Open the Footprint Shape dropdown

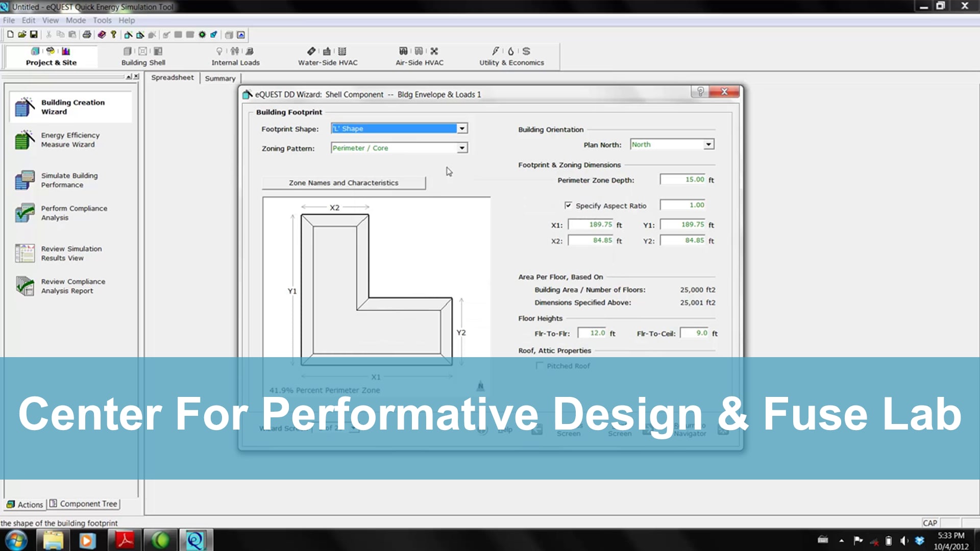click(461, 128)
